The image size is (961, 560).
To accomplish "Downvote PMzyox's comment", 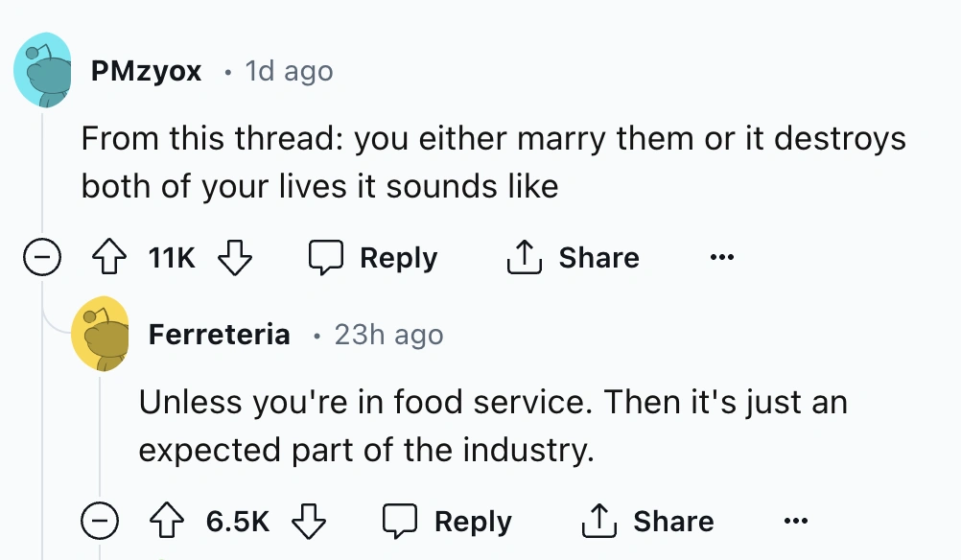I will click(x=234, y=258).
